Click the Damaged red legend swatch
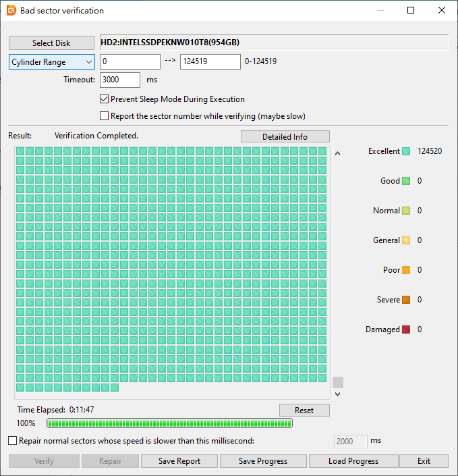Viewport: 458px width, 476px height. tap(406, 329)
